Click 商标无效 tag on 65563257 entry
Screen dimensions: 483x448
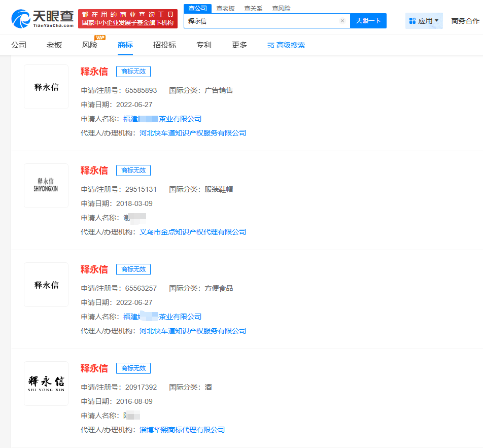[133, 269]
